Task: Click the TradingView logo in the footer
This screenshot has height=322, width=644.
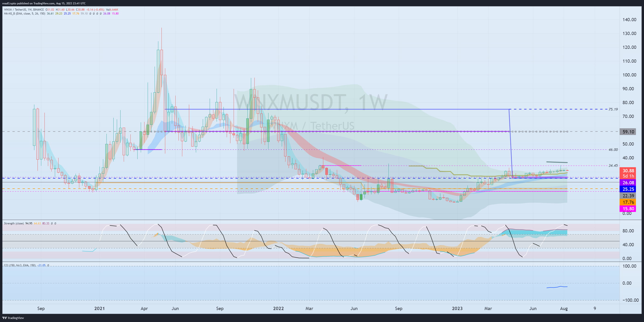Action: [x=13, y=318]
